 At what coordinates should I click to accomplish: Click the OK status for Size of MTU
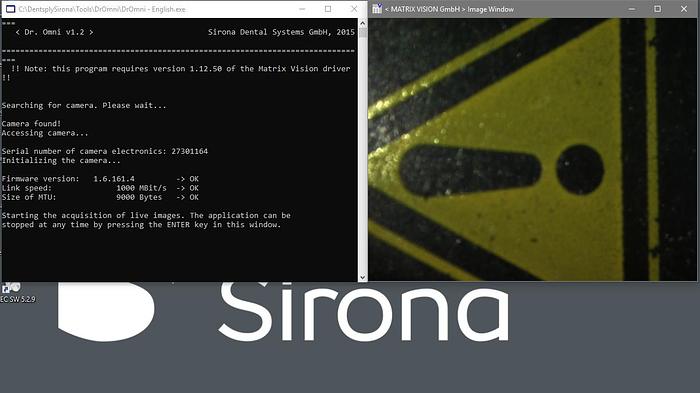click(x=194, y=197)
